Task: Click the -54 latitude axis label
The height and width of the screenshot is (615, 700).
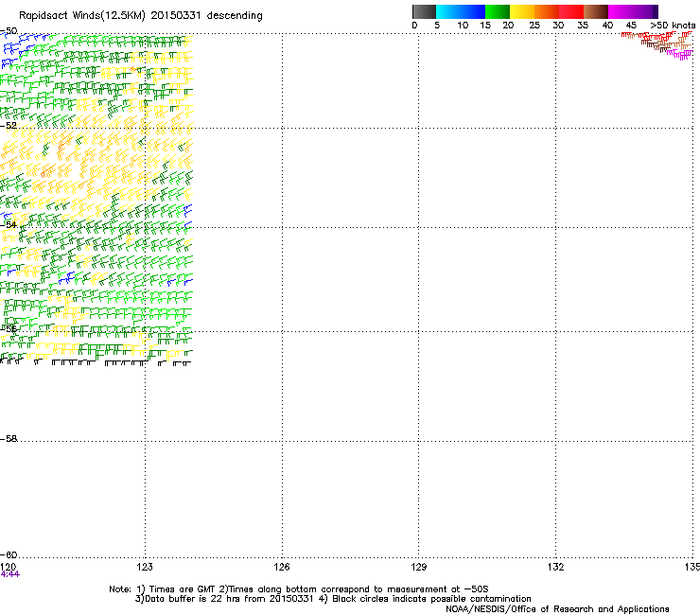Action: [9, 224]
